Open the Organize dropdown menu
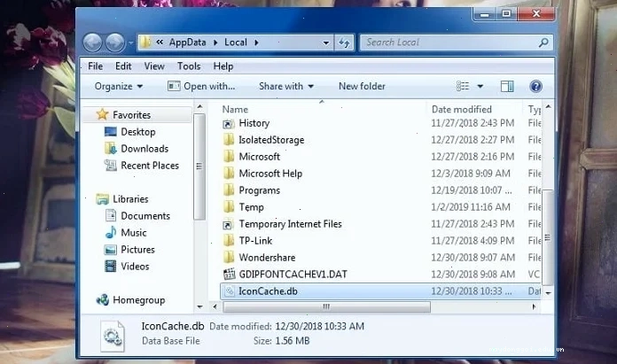617x364 pixels. click(119, 86)
